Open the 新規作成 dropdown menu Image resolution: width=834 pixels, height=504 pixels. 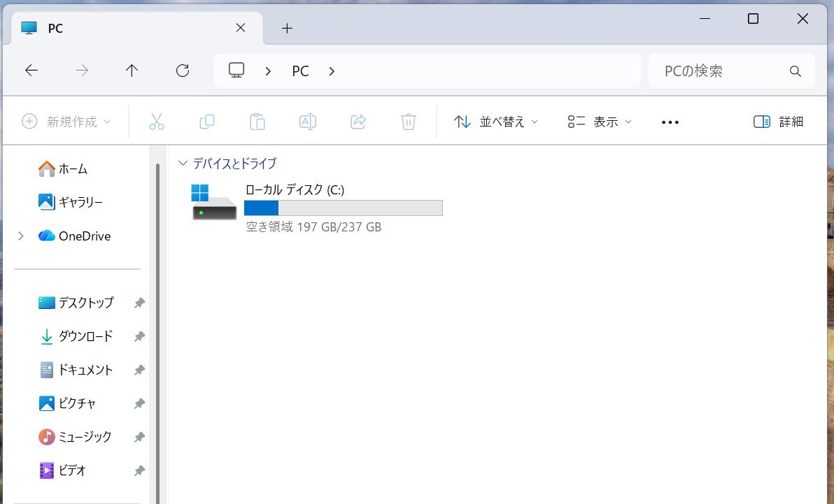point(66,121)
